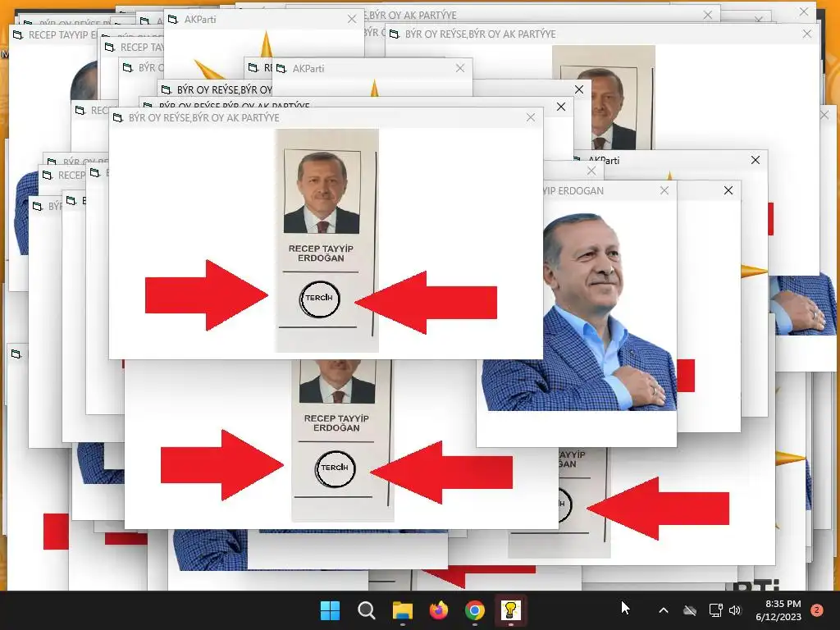Select the yellow lightbulb app in the taskbar
This screenshot has height=630, width=840.
pyautogui.click(x=510, y=610)
